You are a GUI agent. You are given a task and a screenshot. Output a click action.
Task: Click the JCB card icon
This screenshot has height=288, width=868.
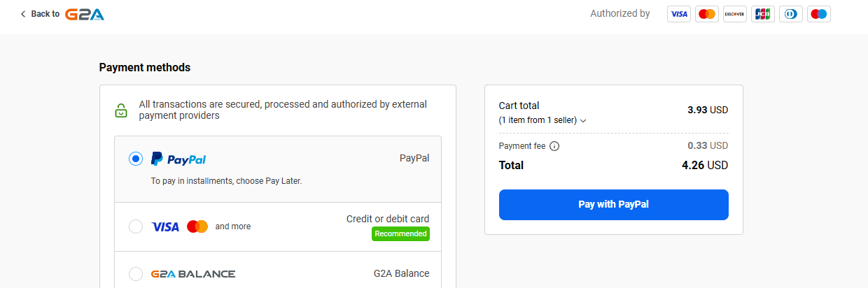click(x=763, y=14)
